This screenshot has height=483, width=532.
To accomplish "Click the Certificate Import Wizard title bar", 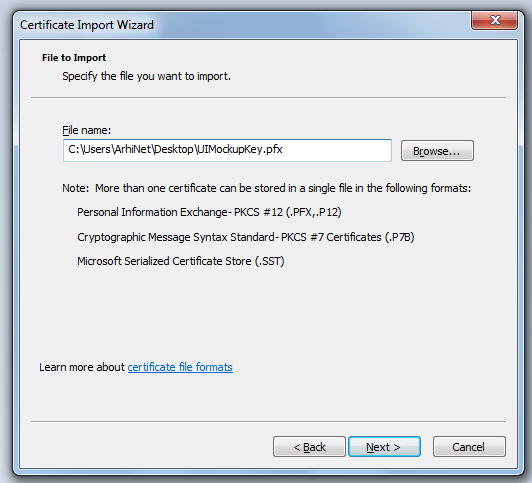I will pyautogui.click(x=238, y=25).
